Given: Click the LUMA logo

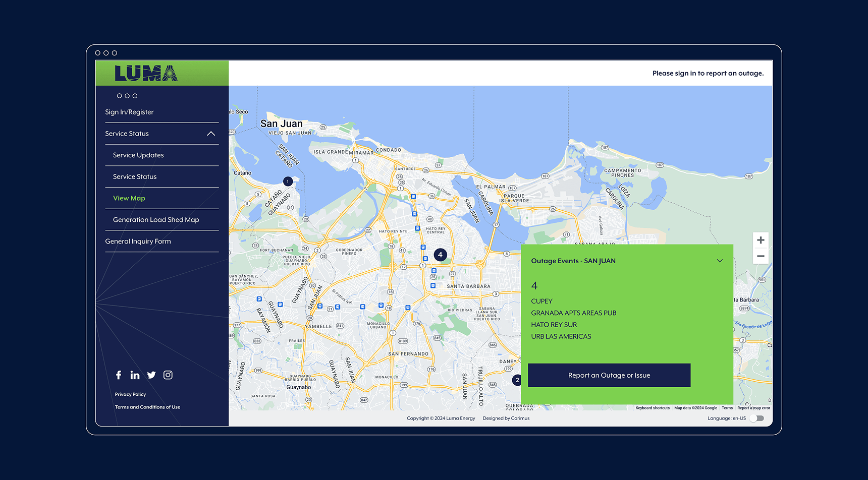Looking at the screenshot, I should pos(146,74).
